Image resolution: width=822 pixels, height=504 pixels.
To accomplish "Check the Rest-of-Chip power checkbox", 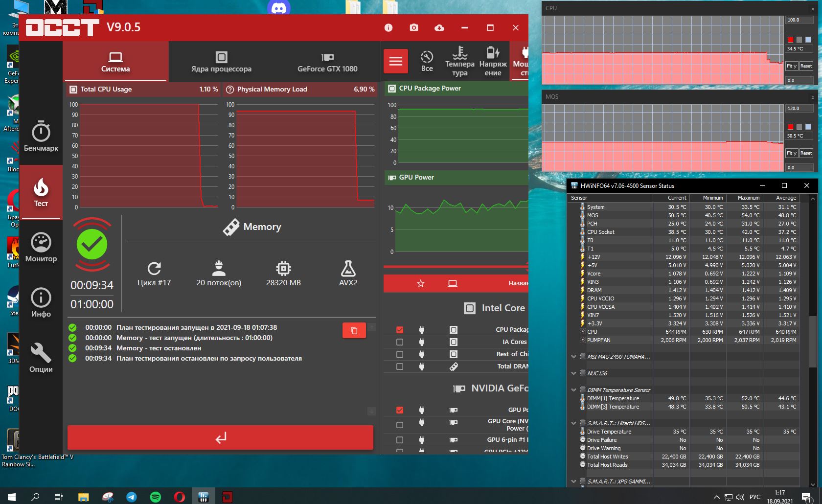I will (x=400, y=354).
